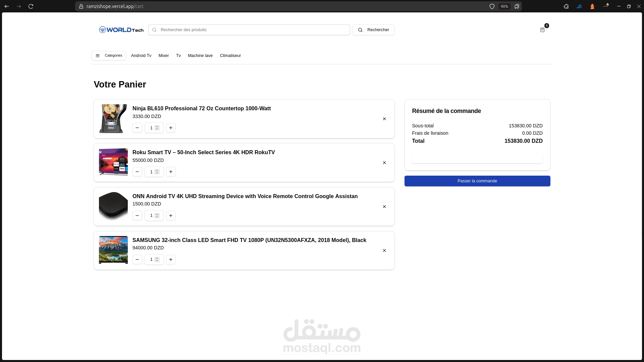Remove ONN Android TV from cart
This screenshot has width=644, height=362.
tap(384, 206)
